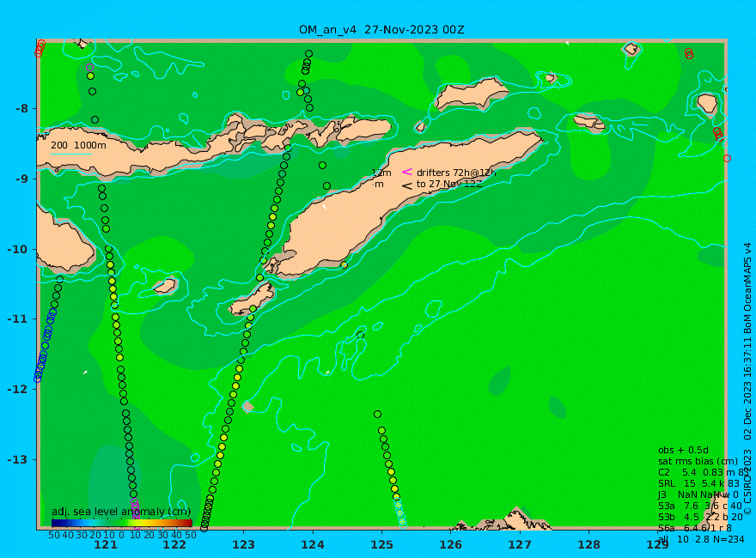The image size is (756, 558).
Task: Click the longitude axis label 124
Action: click(x=313, y=544)
